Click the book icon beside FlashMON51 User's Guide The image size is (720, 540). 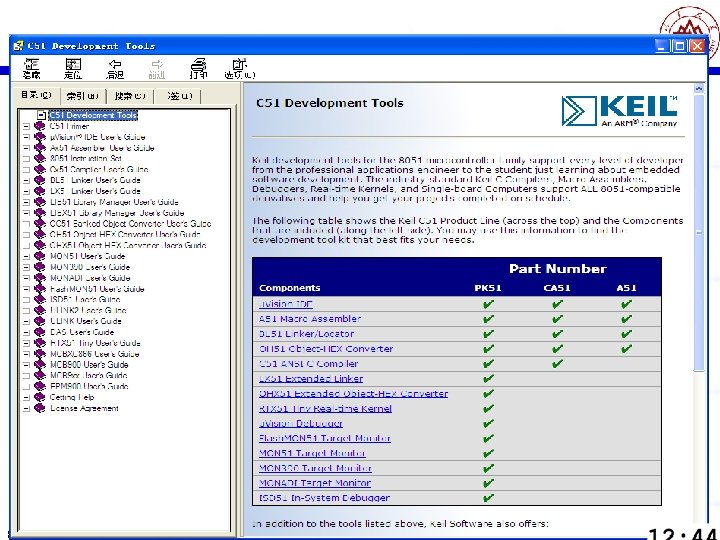pyautogui.click(x=40, y=289)
